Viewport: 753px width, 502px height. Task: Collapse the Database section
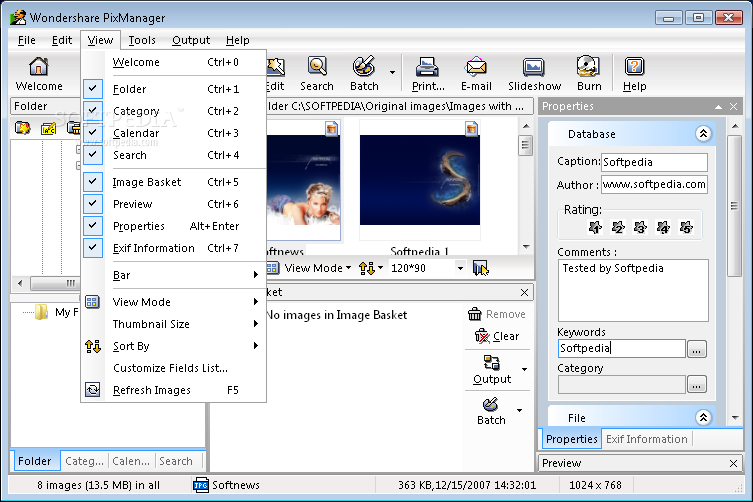point(703,134)
